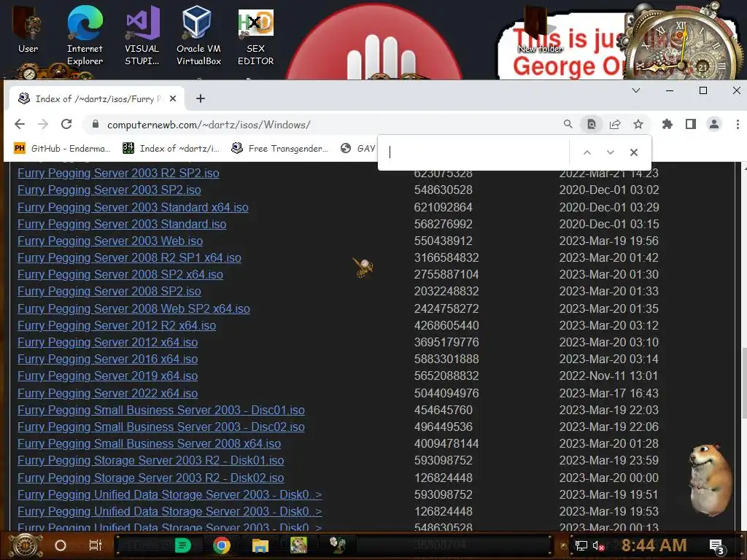
Task: Open notification center speech bubble icon
Action: (x=717, y=546)
